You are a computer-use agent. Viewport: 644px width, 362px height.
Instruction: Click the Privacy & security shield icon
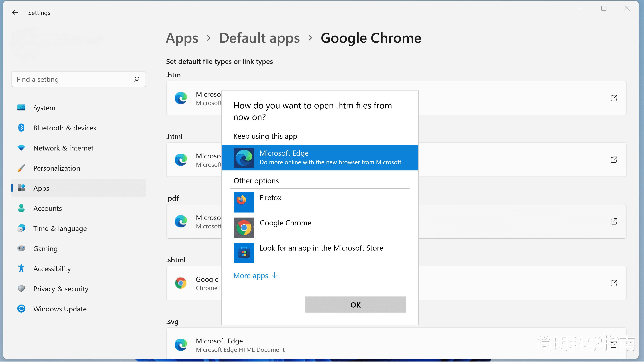tap(21, 289)
